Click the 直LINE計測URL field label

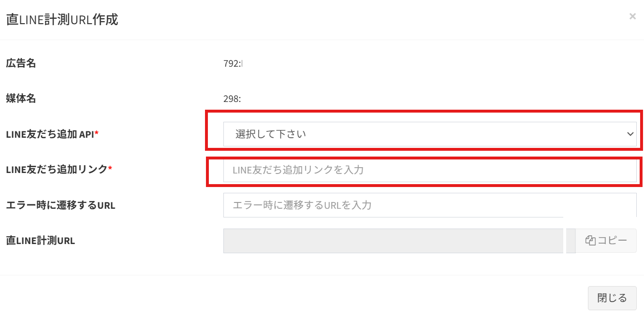click(40, 240)
